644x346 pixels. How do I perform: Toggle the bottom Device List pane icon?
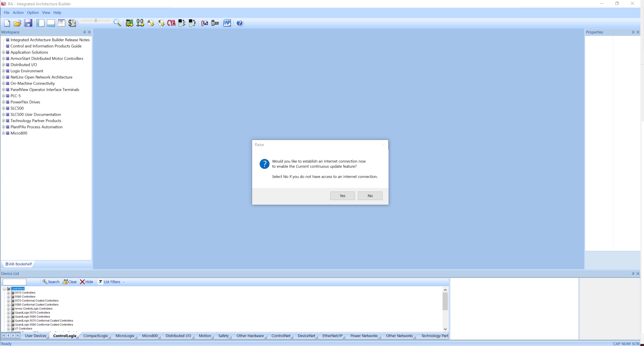point(51,23)
